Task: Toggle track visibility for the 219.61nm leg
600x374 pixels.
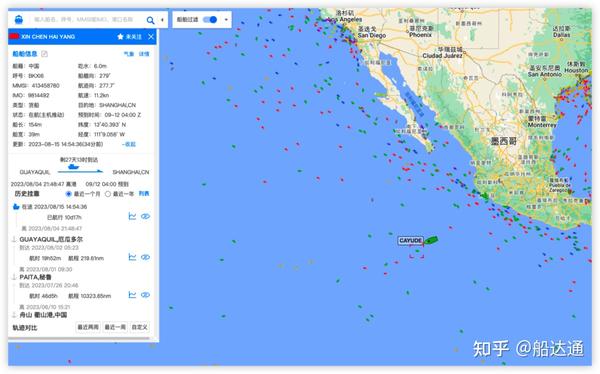Action: 145,257
